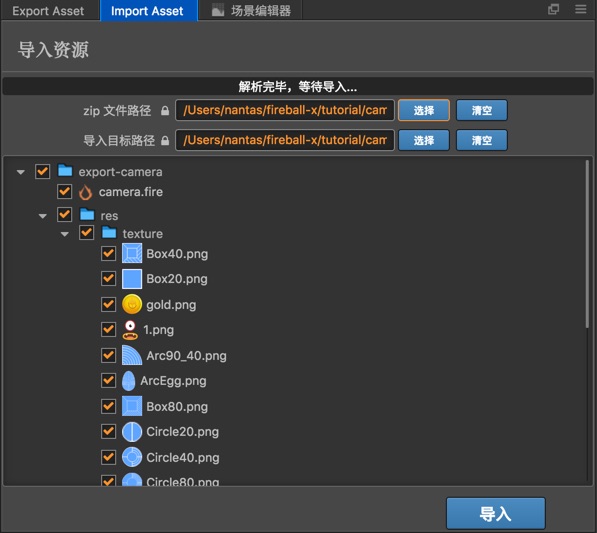Click the gold.png coin thumbnail icon
The image size is (597, 533).
point(132,305)
